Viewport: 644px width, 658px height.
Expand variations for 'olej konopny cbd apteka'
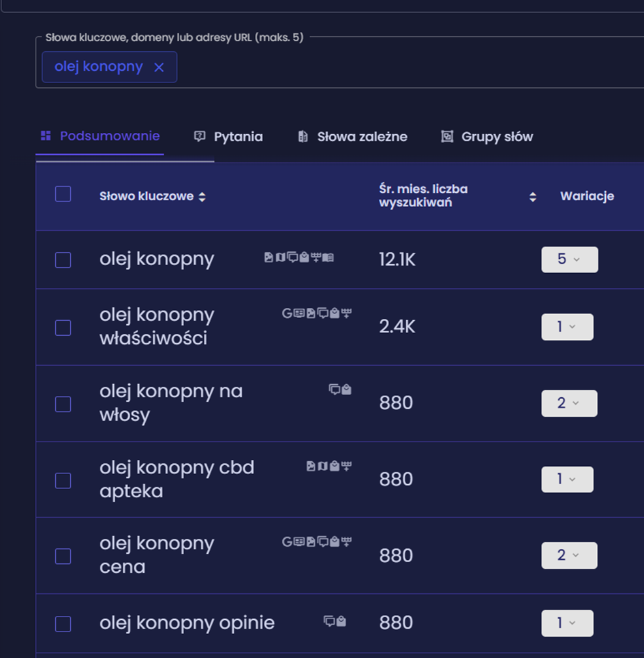tap(567, 479)
